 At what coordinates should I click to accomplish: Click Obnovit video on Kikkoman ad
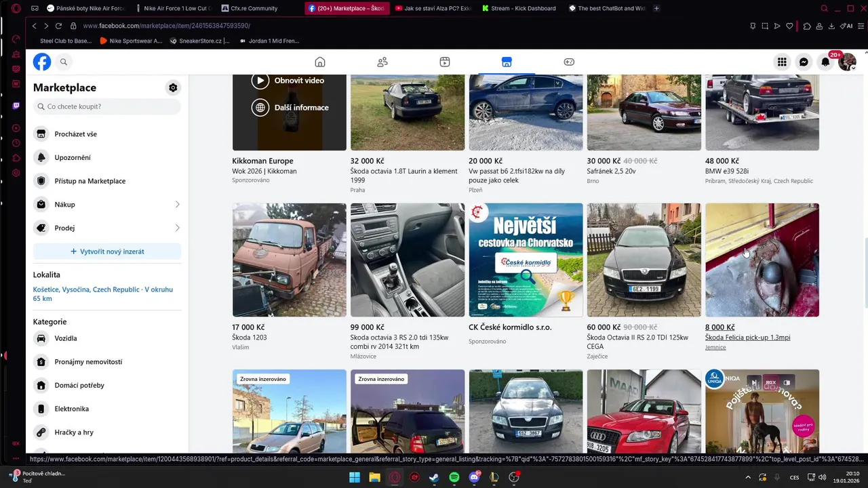coord(288,81)
